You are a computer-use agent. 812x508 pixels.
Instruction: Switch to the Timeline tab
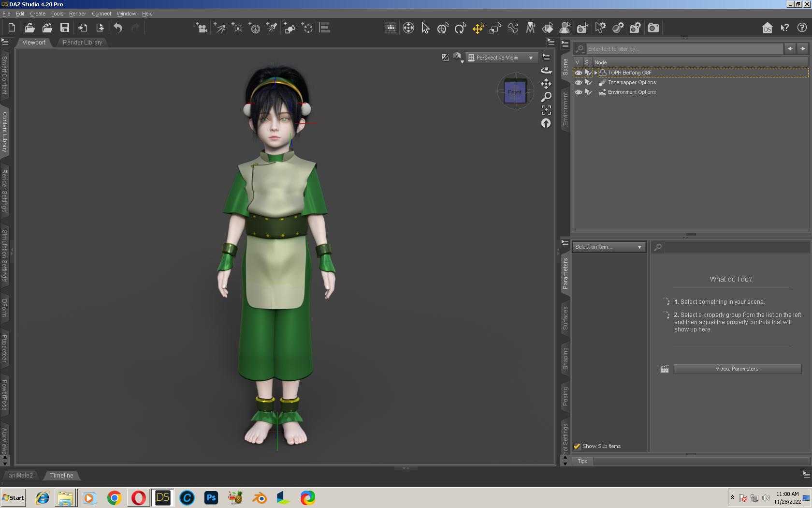(62, 476)
